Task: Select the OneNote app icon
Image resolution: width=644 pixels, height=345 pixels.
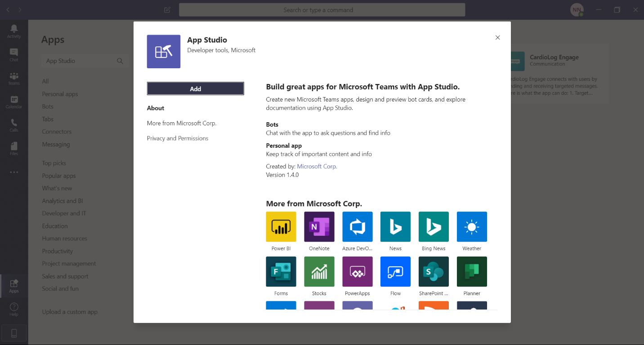Action: (319, 227)
